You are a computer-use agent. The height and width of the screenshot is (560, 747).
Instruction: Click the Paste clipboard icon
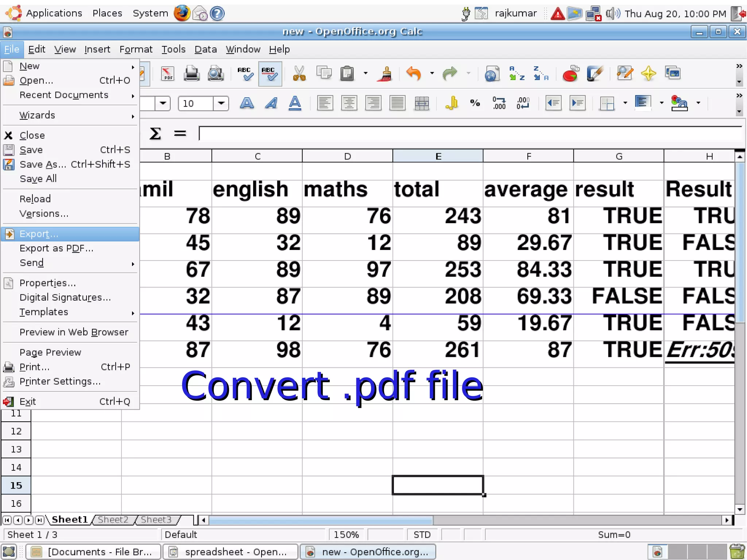click(x=347, y=74)
